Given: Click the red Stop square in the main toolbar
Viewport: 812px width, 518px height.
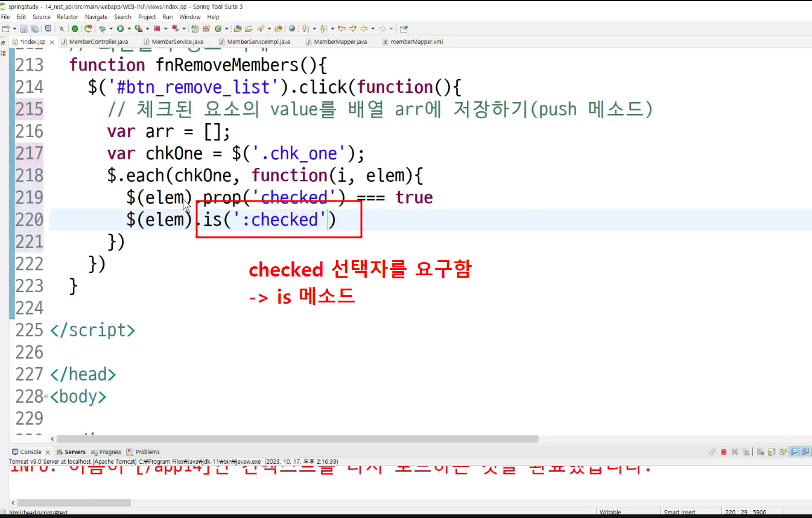Looking at the screenshot, I should point(157,28).
